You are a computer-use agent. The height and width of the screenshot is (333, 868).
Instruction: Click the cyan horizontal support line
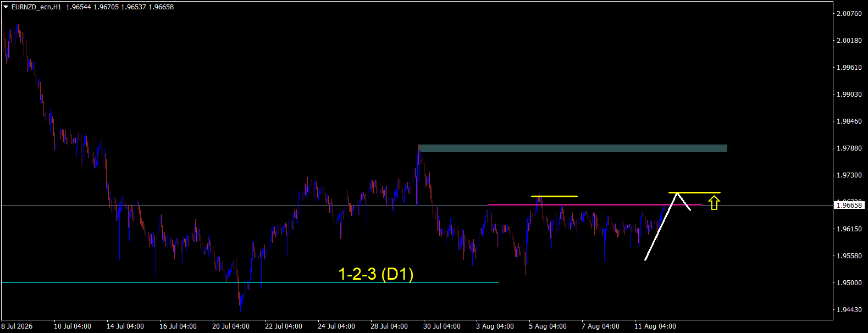[x=250, y=282]
